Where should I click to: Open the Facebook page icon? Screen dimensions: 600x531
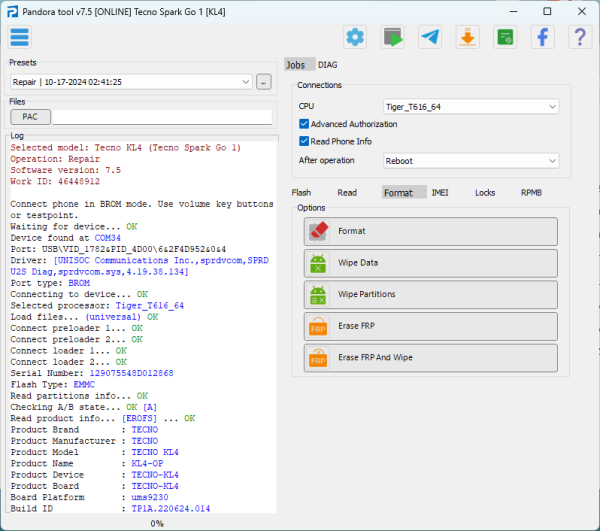click(542, 37)
